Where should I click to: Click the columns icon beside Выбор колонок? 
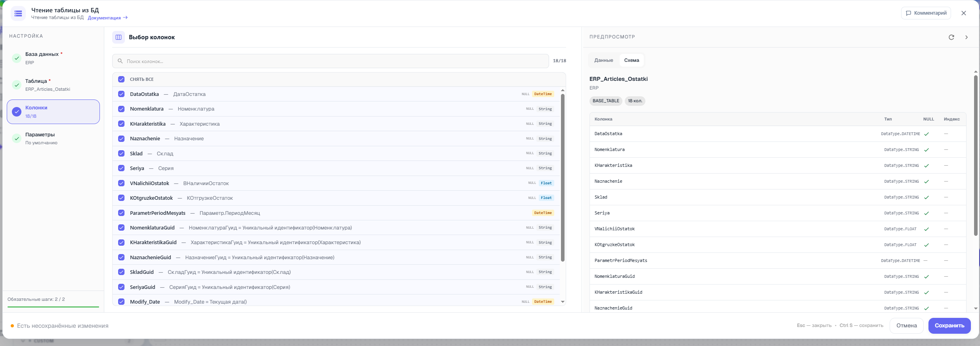point(119,37)
